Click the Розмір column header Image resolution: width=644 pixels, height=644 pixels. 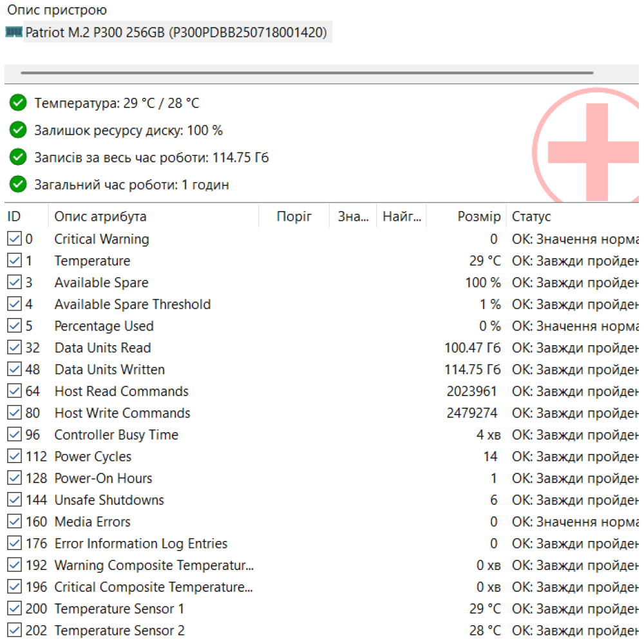coord(478,216)
